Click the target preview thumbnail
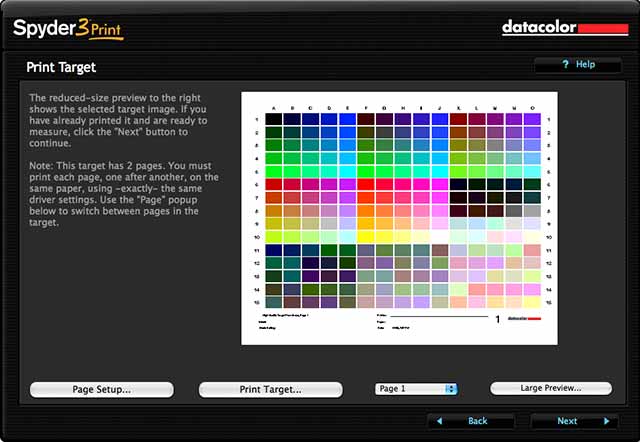Viewport: 640px width, 442px height. (x=399, y=218)
